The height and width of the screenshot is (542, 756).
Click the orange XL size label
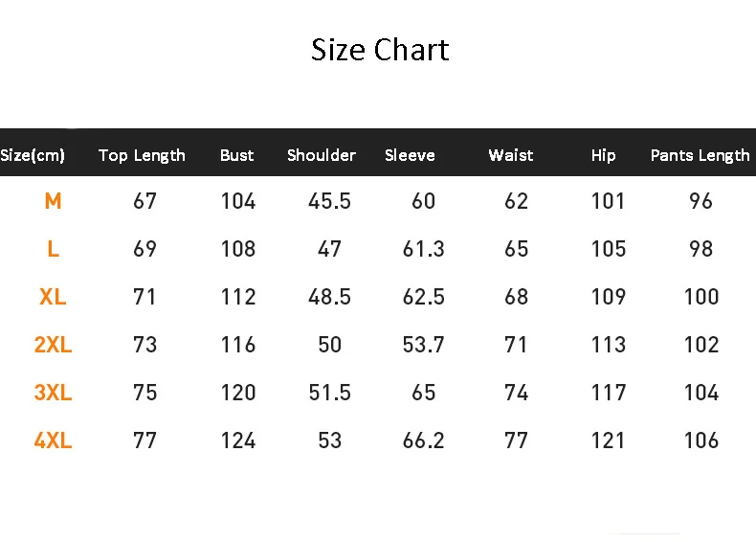tap(53, 297)
